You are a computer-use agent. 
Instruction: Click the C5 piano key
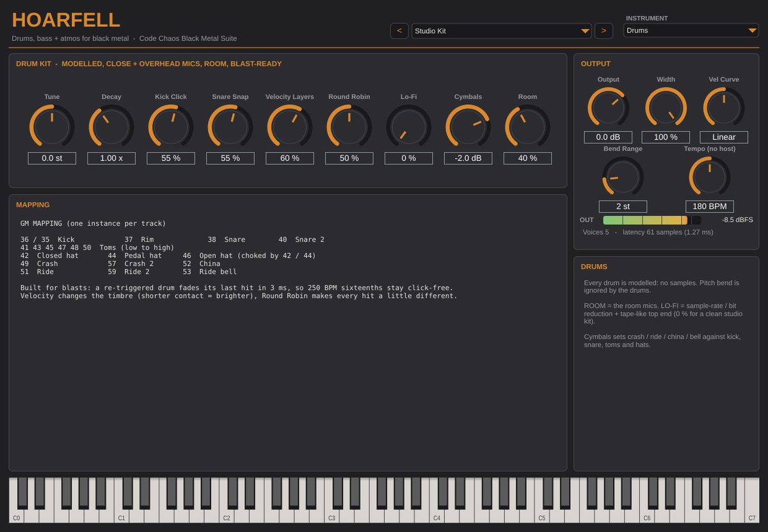pos(541,515)
